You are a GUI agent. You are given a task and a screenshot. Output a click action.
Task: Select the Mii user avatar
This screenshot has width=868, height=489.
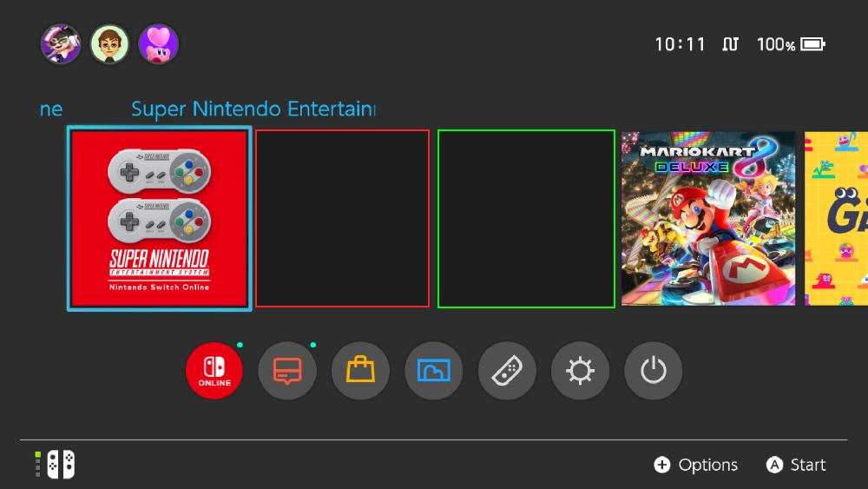click(109, 43)
